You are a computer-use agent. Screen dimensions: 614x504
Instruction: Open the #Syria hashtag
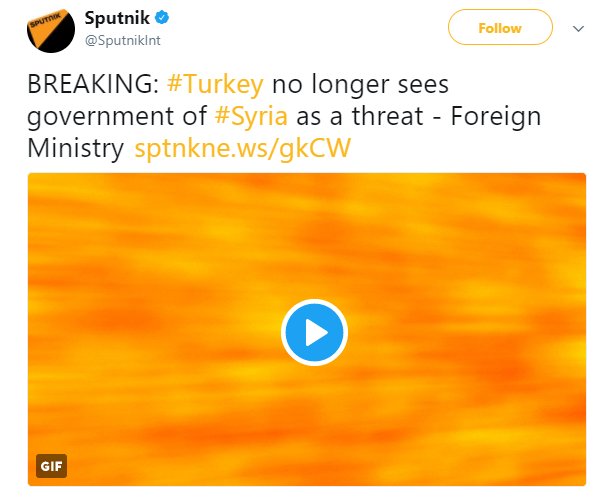pyautogui.click(x=249, y=116)
